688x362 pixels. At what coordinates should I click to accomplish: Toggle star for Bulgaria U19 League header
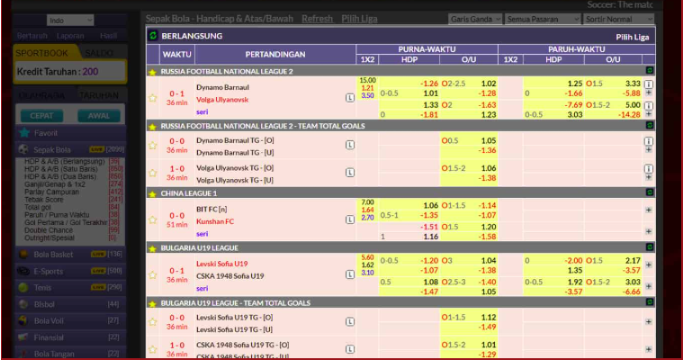(152, 248)
